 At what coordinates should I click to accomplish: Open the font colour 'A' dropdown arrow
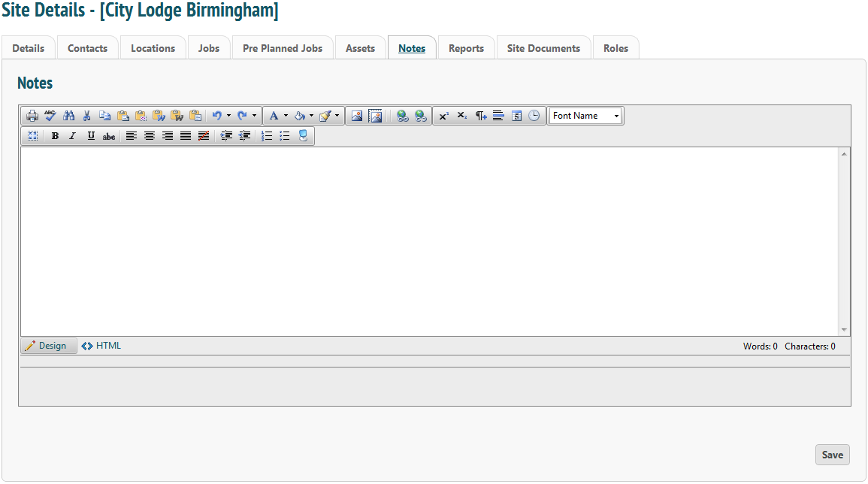click(x=286, y=116)
